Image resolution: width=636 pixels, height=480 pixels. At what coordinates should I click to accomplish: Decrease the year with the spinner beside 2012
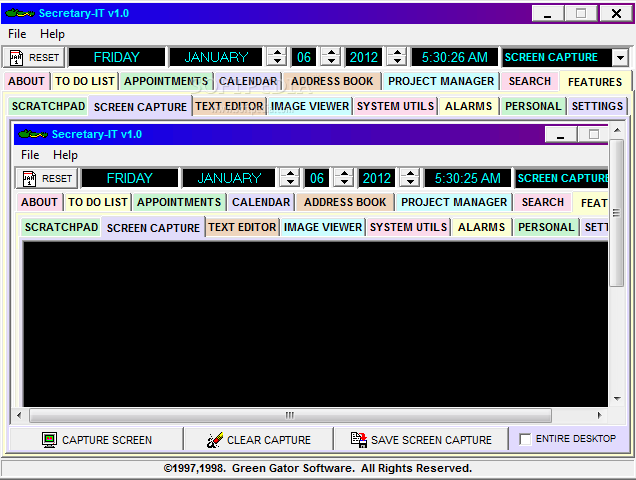point(397,62)
